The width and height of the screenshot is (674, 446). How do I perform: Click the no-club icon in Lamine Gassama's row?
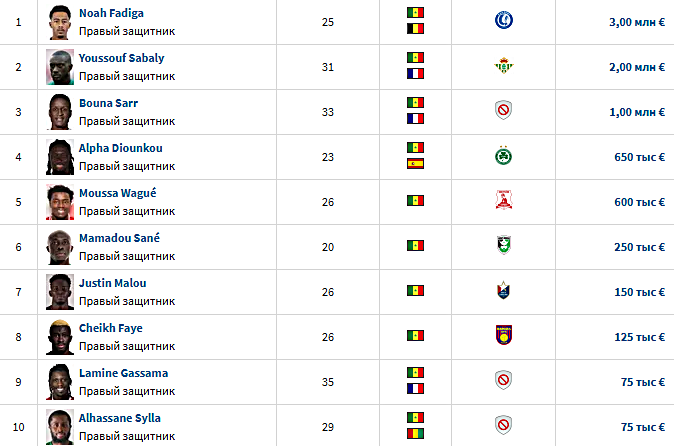503,380
